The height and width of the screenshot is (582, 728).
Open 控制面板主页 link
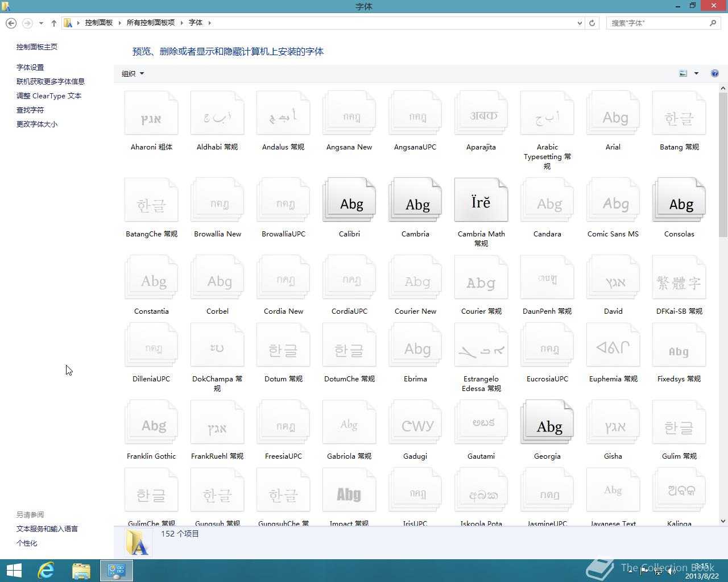click(x=37, y=47)
